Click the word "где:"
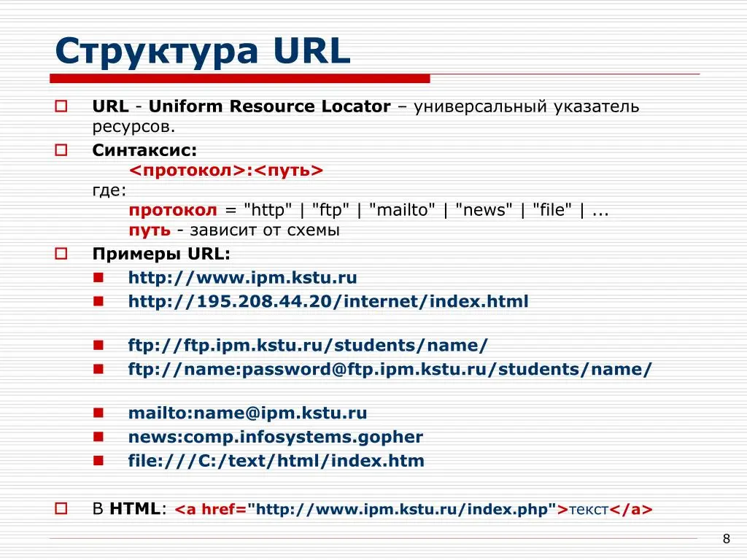This screenshot has width=747, height=560. pos(109,190)
